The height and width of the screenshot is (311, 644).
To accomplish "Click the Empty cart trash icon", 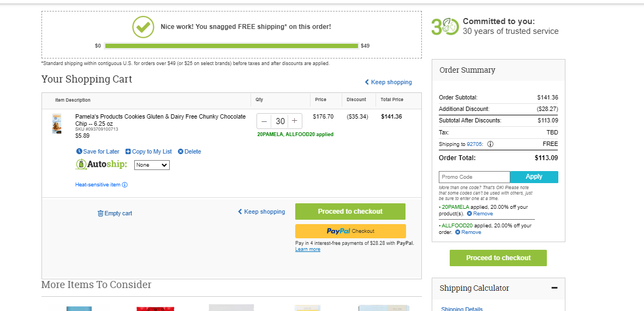I will [x=100, y=213].
